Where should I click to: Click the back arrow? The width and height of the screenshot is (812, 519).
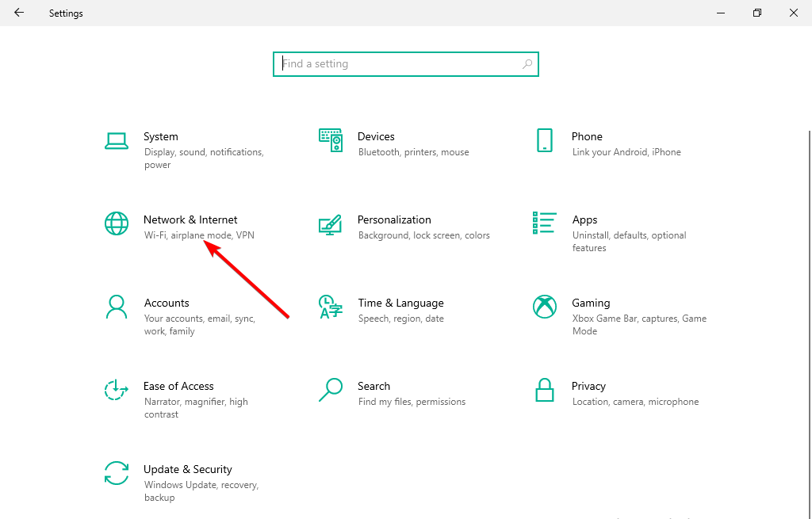(x=18, y=13)
